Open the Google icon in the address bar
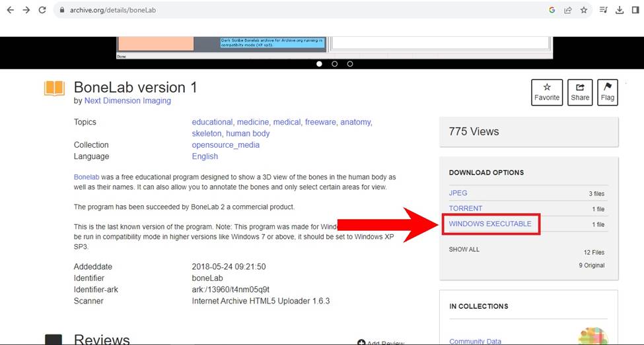Screen dimensions: 644x345 pos(552,11)
